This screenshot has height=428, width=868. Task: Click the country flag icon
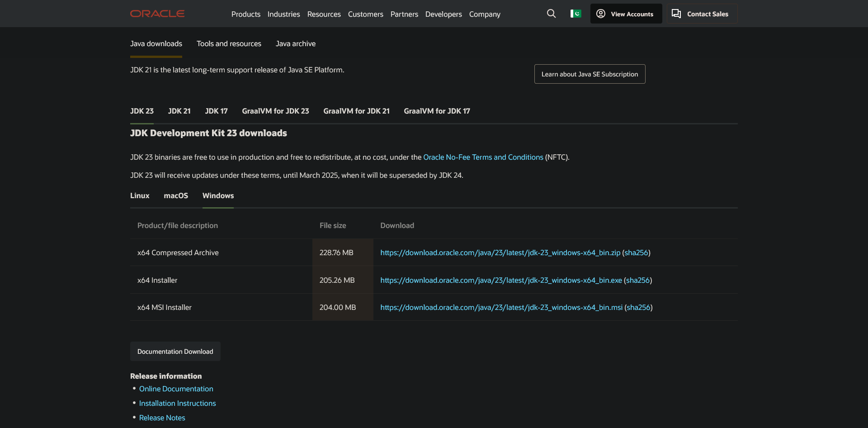pyautogui.click(x=576, y=14)
